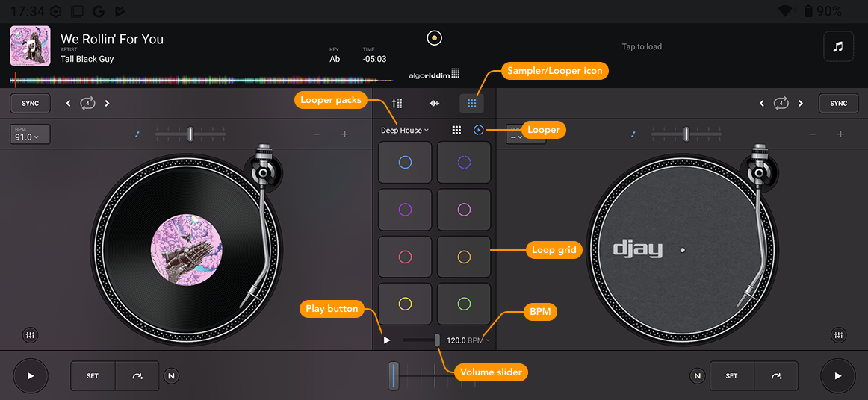
Task: Switch to the waveform view tab
Action: click(435, 103)
